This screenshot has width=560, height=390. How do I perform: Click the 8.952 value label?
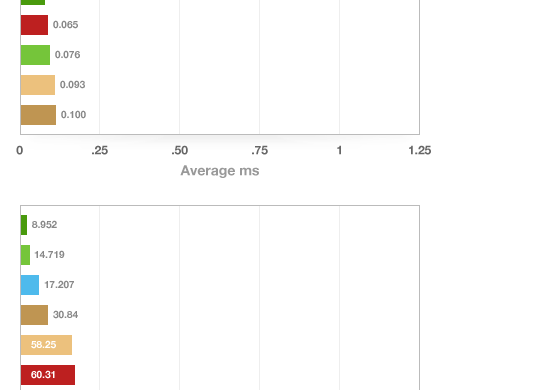(x=44, y=225)
